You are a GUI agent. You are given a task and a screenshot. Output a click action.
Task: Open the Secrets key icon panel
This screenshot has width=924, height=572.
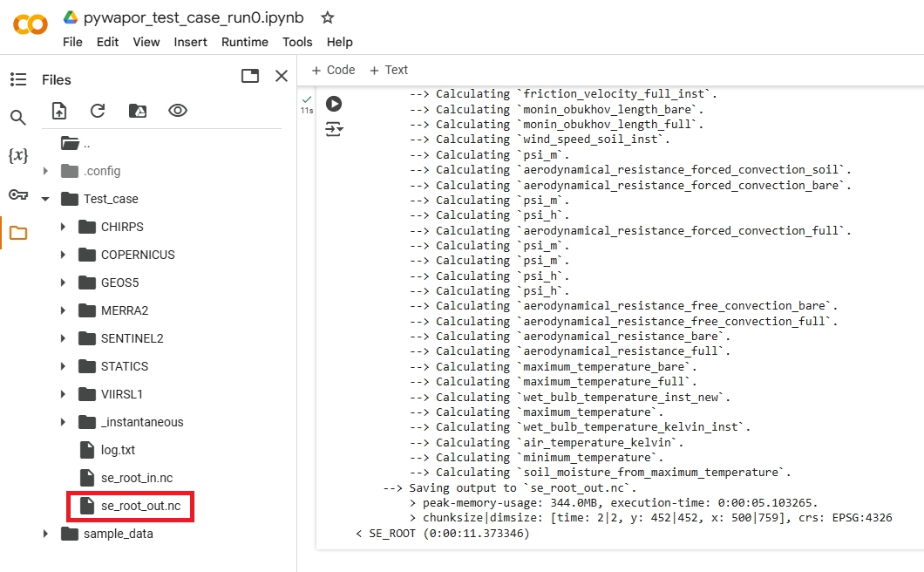click(18, 194)
